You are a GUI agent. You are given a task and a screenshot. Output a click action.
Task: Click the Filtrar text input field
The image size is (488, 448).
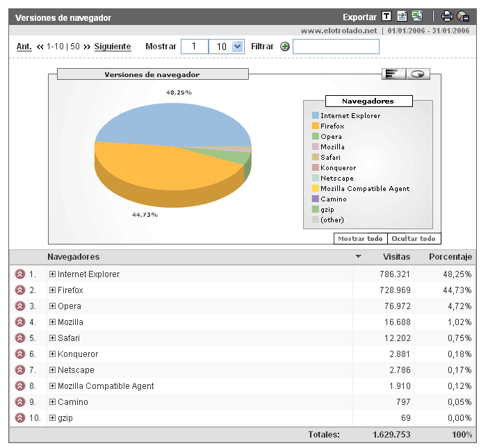(336, 47)
